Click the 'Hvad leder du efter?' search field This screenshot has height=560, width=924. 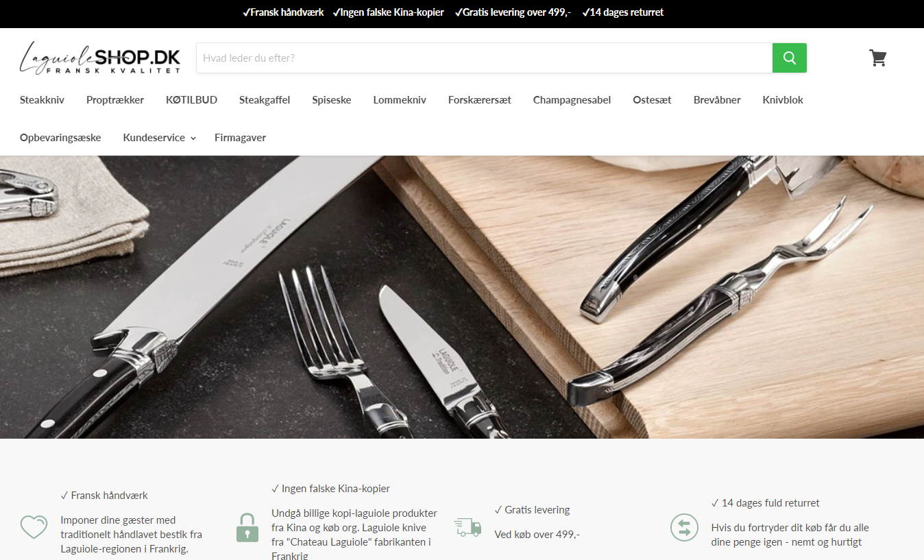tap(484, 58)
